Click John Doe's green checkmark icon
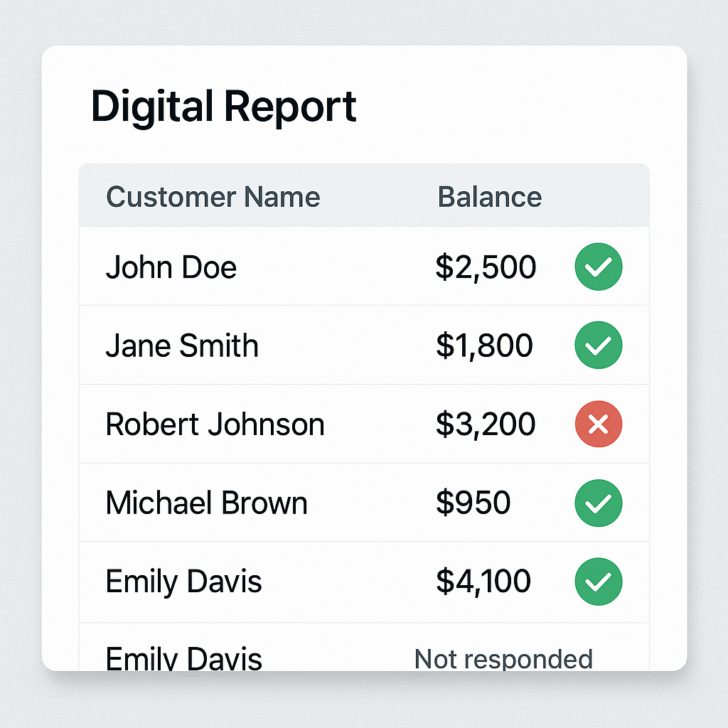Screen dimensions: 728x728 click(599, 267)
